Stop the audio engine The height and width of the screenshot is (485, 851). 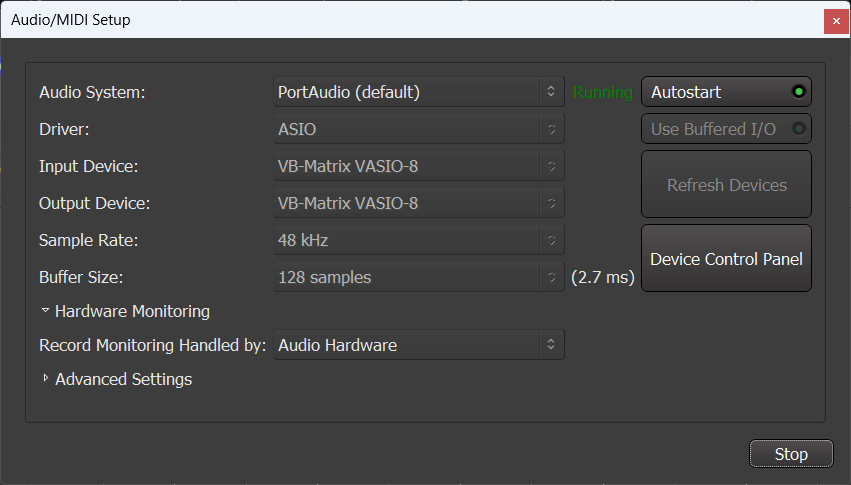click(791, 454)
